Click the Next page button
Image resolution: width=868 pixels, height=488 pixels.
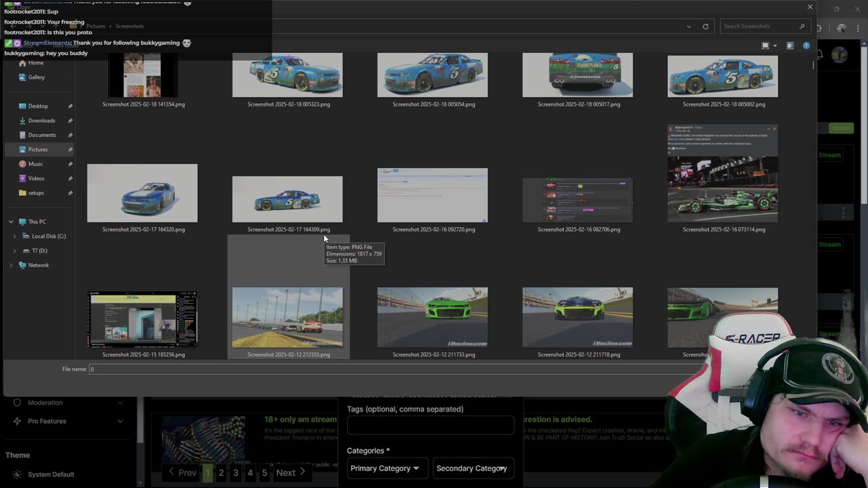point(290,472)
